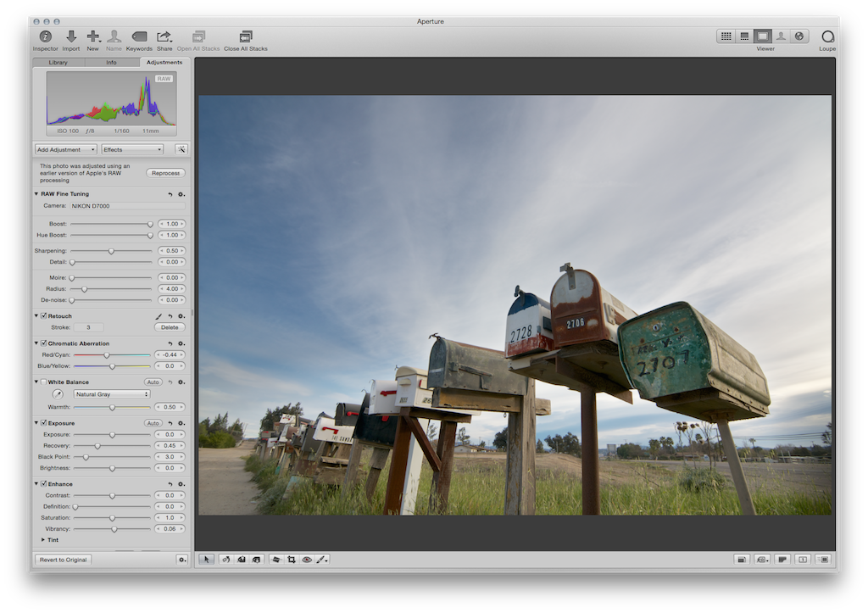Click Auto in the Exposure section
This screenshot has height=613, width=868.
(153, 424)
